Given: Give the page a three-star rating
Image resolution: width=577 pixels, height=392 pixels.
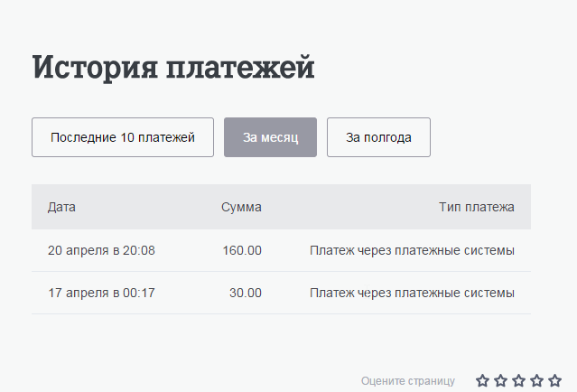Looking at the screenshot, I should tap(519, 381).
